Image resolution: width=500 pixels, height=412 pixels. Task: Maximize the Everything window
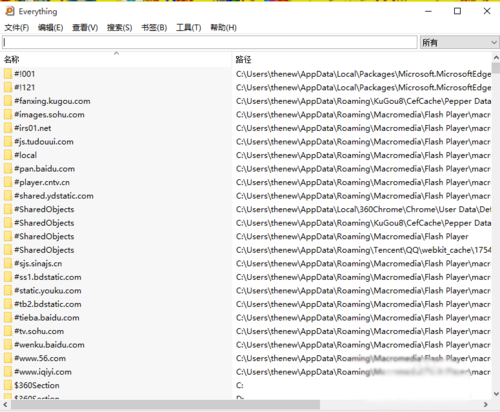(x=457, y=11)
